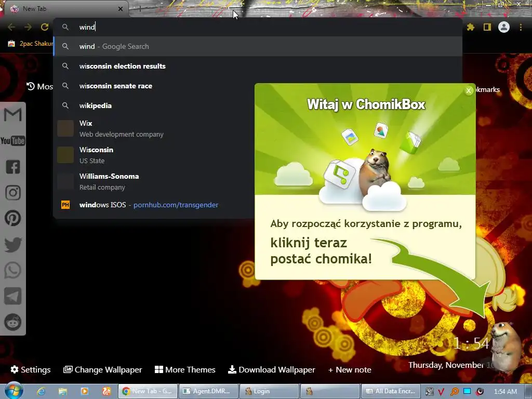The height and width of the screenshot is (399, 532).
Task: Click the browser back arrow
Action: (11, 27)
